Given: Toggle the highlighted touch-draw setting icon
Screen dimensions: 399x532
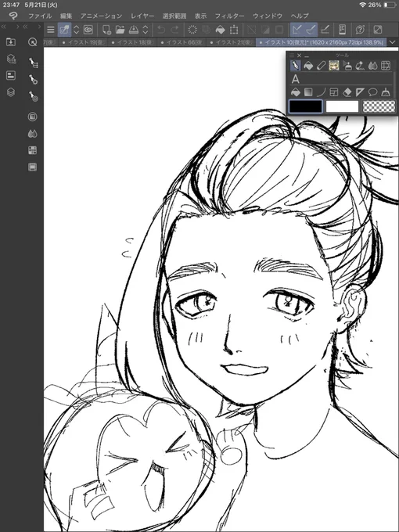Looking at the screenshot, I should pyautogui.click(x=64, y=30).
